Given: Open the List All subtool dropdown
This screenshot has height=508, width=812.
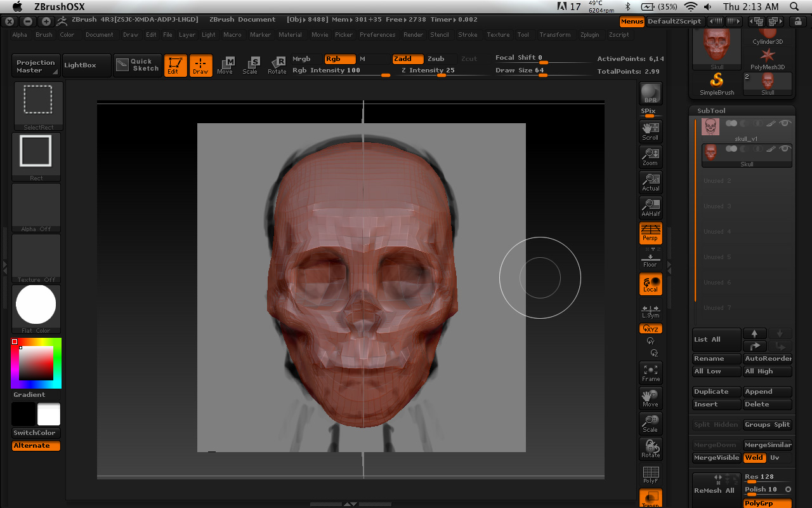Looking at the screenshot, I should [x=716, y=340].
